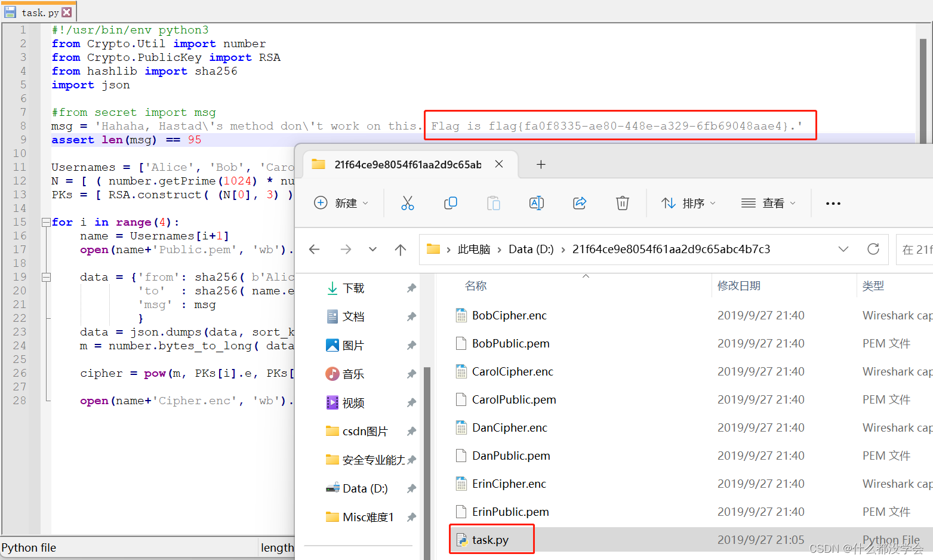
Task: Open csdn图片 folder in quick access
Action: click(365, 432)
